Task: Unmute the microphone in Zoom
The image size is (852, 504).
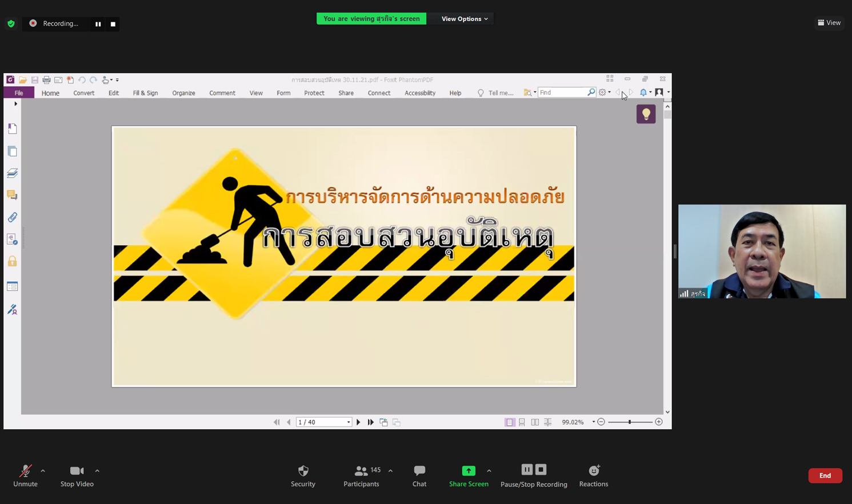Action: point(25,475)
